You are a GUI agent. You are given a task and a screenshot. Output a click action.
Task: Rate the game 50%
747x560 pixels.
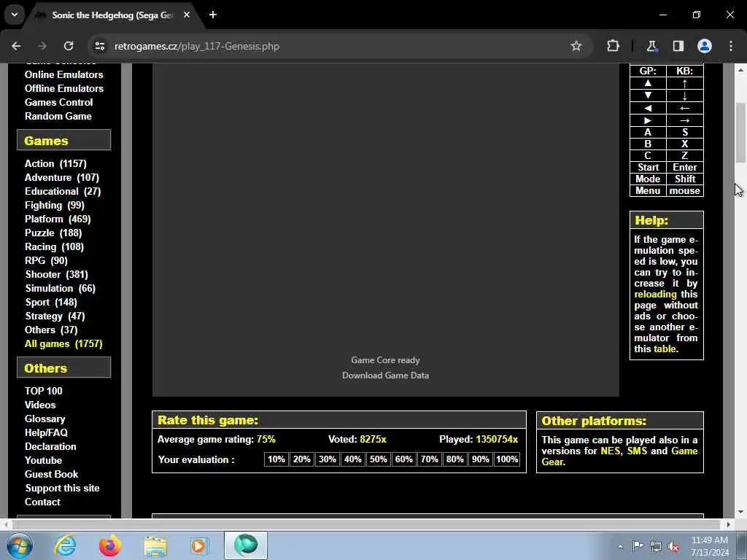[x=379, y=459]
